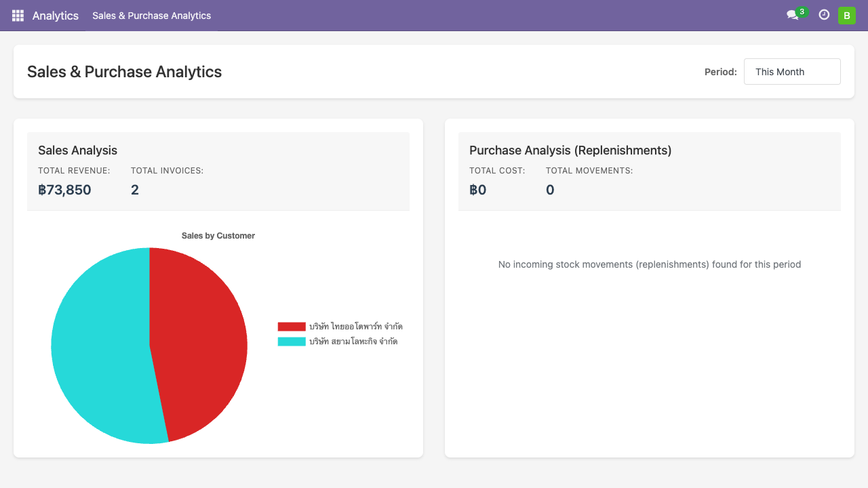
Task: Open the messages panel via chat icon
Action: click(793, 15)
